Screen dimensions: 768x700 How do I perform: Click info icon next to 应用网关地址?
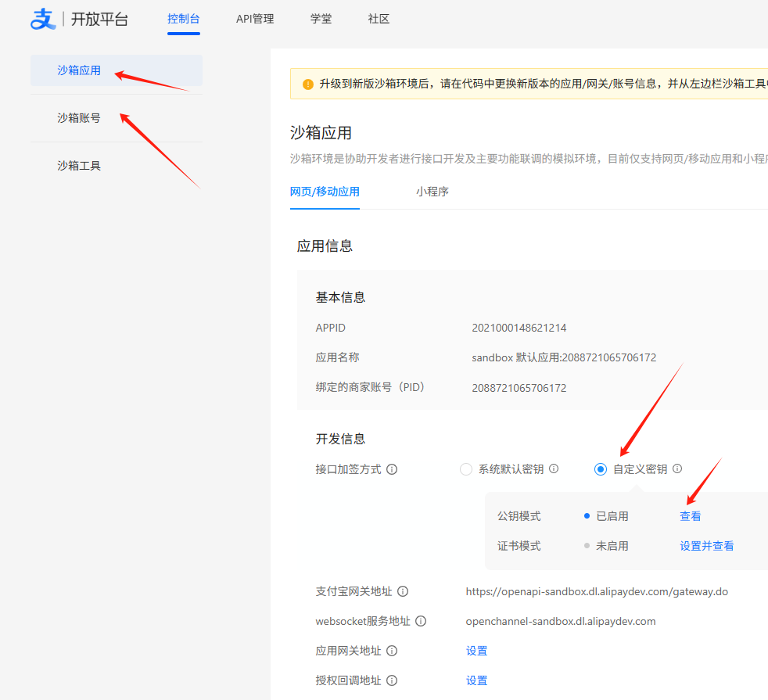tap(392, 651)
